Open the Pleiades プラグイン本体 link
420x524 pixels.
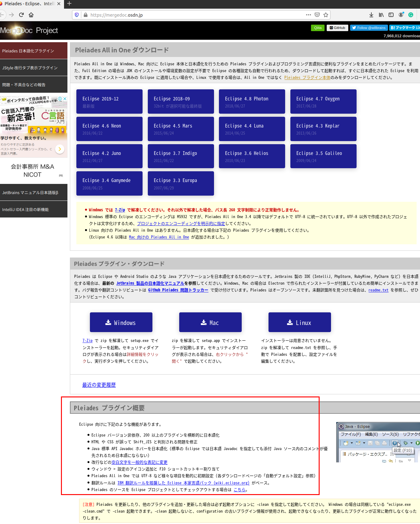(307, 78)
